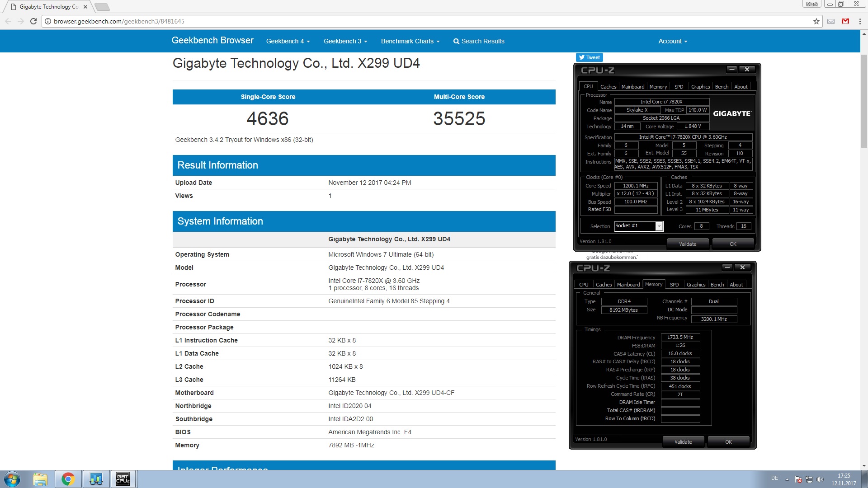Screen dimensions: 868x488
Task: Select Mainboard tab in upper CPU-Z window
Action: 633,87
